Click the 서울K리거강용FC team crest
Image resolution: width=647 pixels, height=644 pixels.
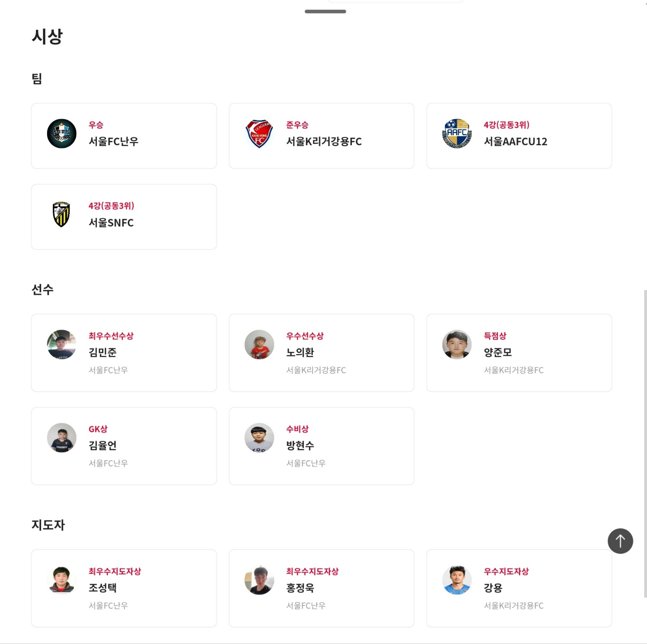pos(259,133)
